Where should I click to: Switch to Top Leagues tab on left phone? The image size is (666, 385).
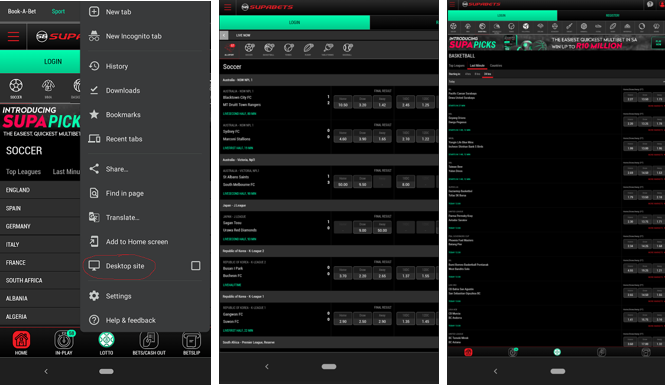click(x=23, y=172)
